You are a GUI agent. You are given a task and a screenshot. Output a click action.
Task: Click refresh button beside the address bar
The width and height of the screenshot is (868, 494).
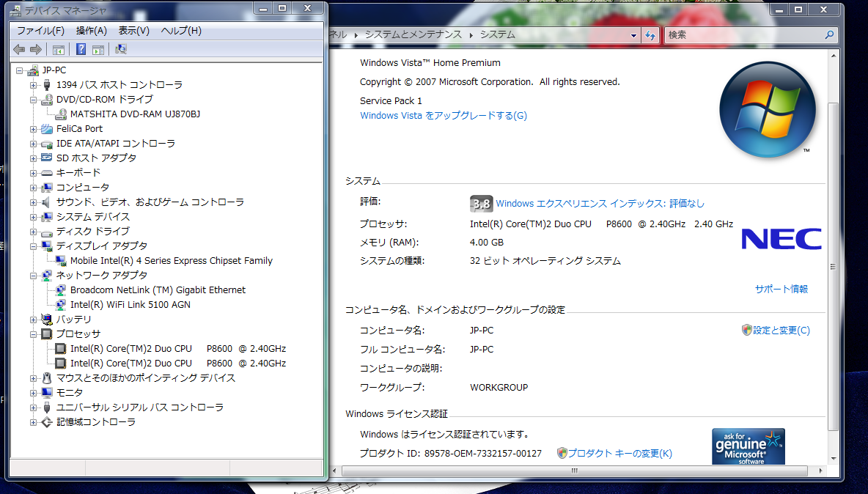[x=650, y=35]
